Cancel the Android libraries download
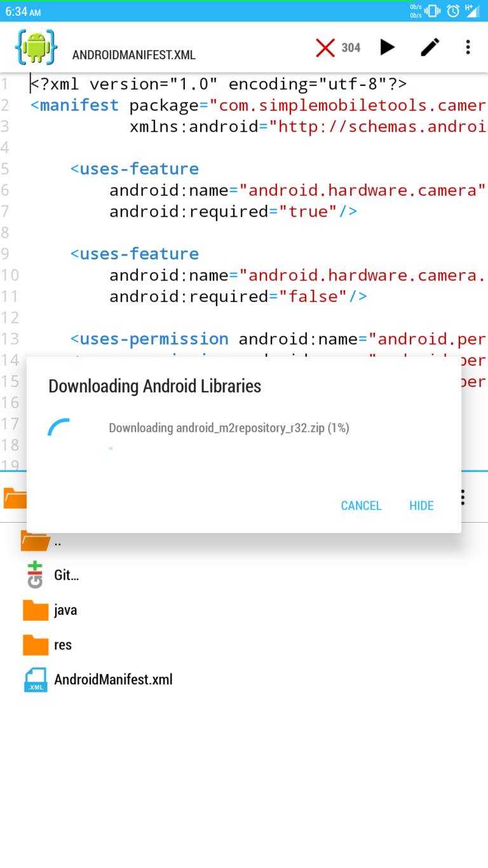488x868 pixels. pos(361,506)
